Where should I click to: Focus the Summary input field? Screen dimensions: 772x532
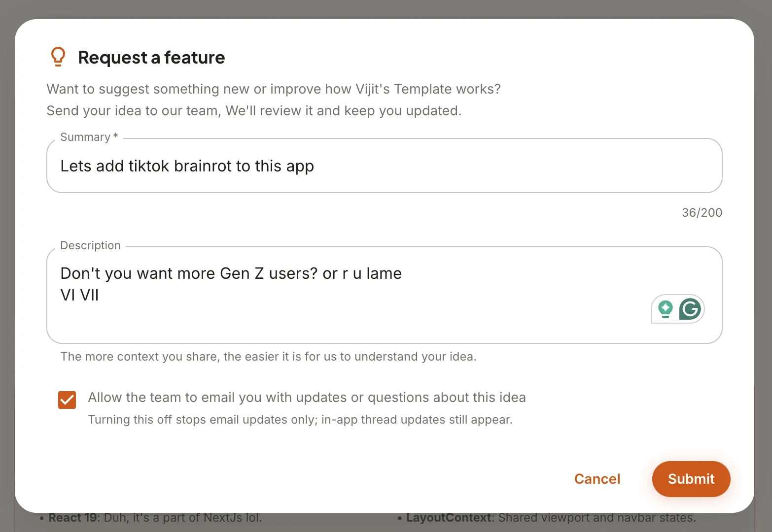coord(385,166)
